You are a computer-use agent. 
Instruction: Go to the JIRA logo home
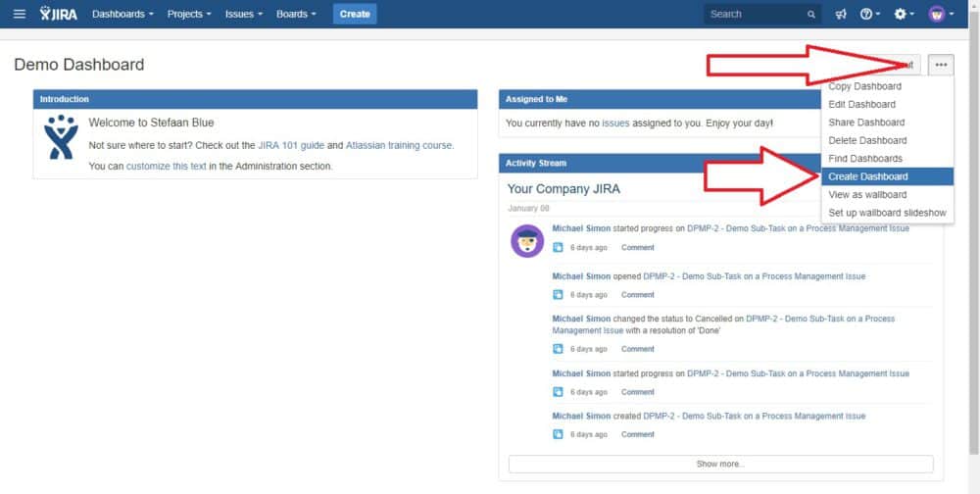[x=59, y=14]
